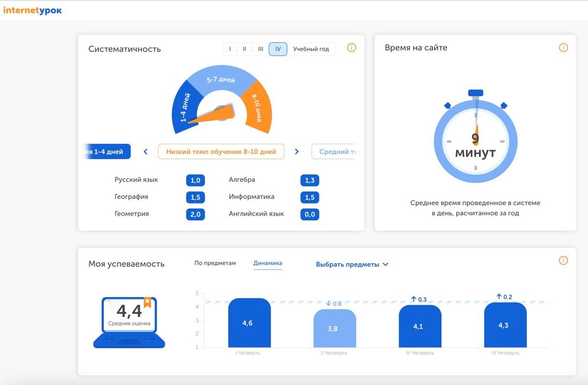
Task: Go to next pace with right chevron
Action: 297,152
